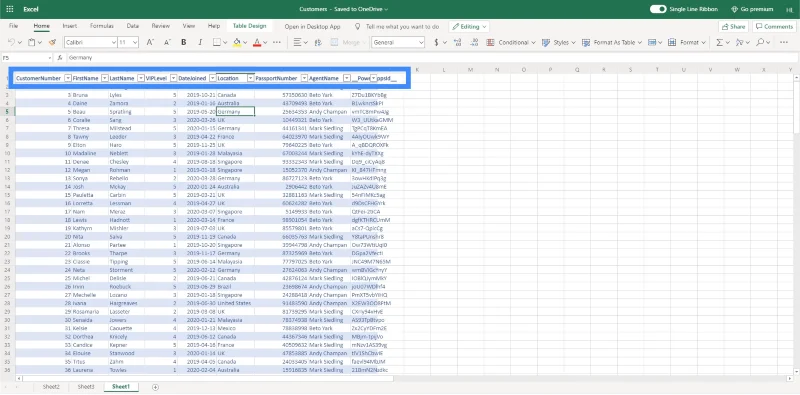This screenshot has height=395, width=800.
Task: Open the AgentName filter dropdown
Action: click(x=347, y=78)
